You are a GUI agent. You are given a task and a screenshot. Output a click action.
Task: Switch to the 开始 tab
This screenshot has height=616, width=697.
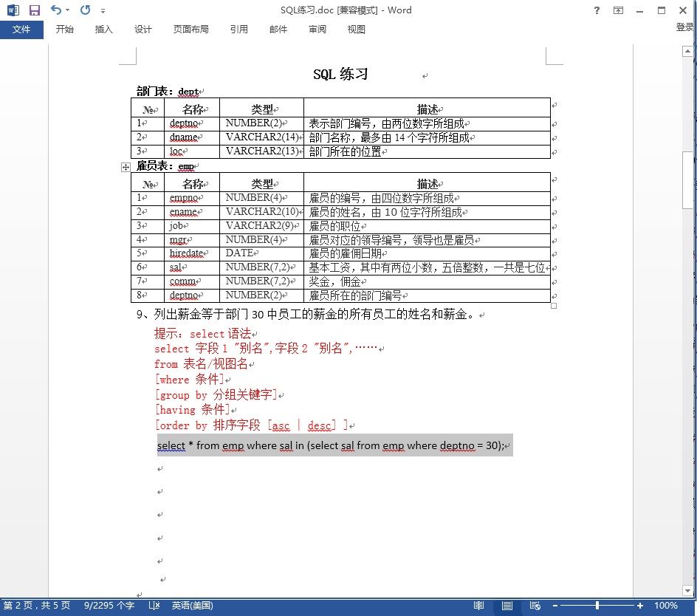pos(64,30)
